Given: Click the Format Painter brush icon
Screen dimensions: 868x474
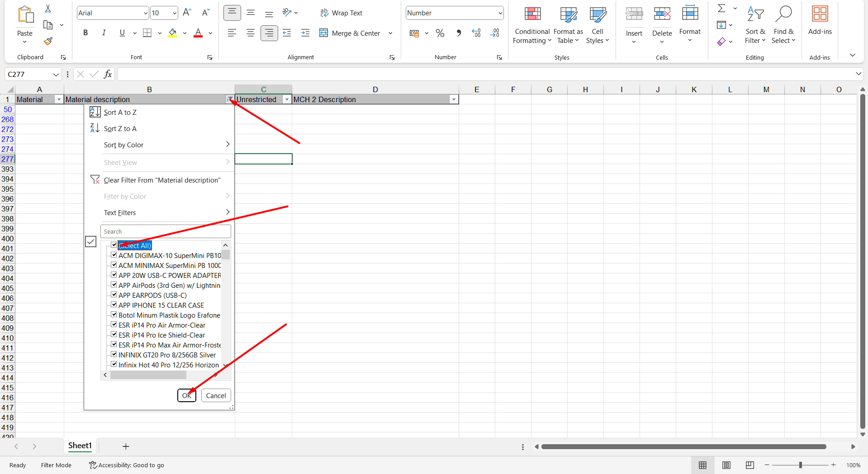Looking at the screenshot, I should coord(48,42).
